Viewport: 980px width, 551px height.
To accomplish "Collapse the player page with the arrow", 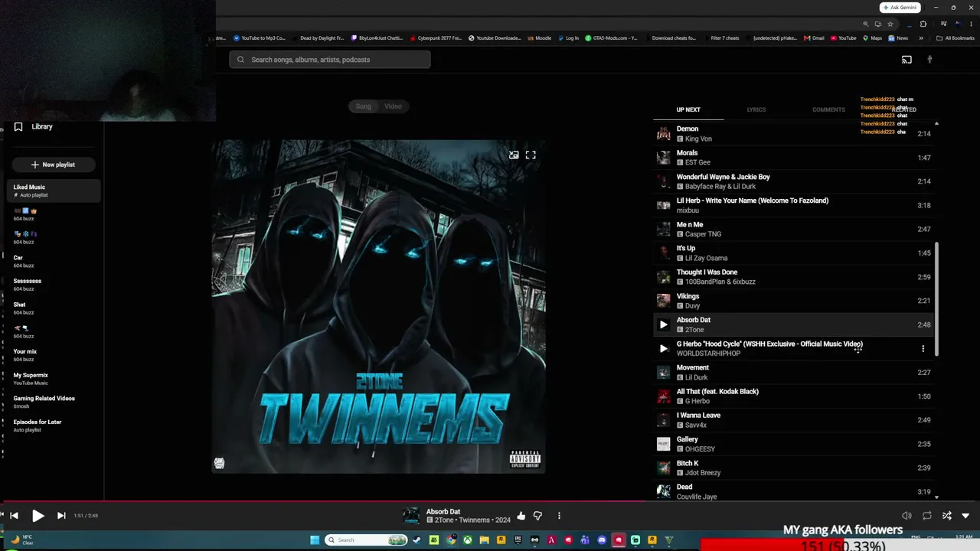I will 965,516.
